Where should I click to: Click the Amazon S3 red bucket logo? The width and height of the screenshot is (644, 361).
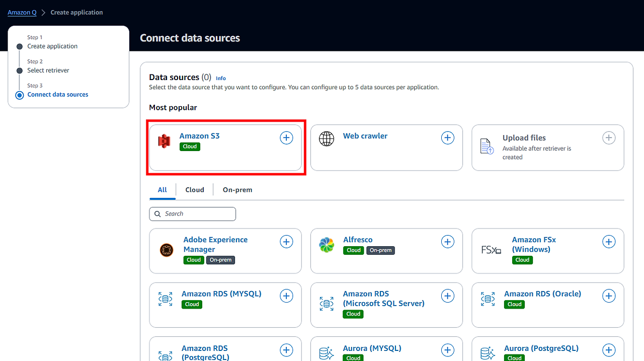(164, 141)
